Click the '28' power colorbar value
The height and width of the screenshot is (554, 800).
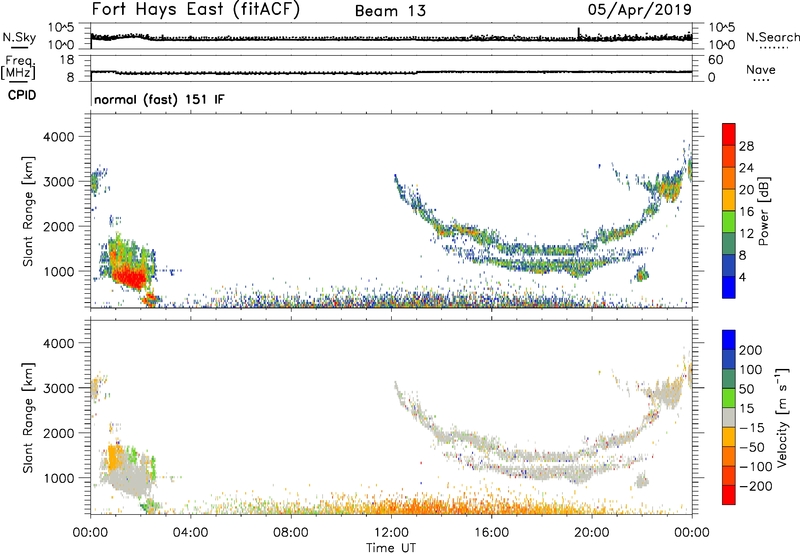click(746, 146)
